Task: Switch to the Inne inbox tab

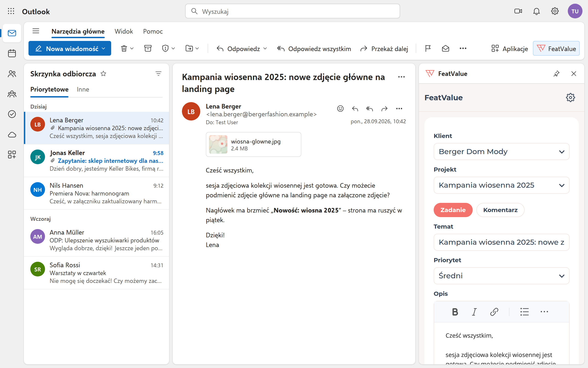Action: 83,89
